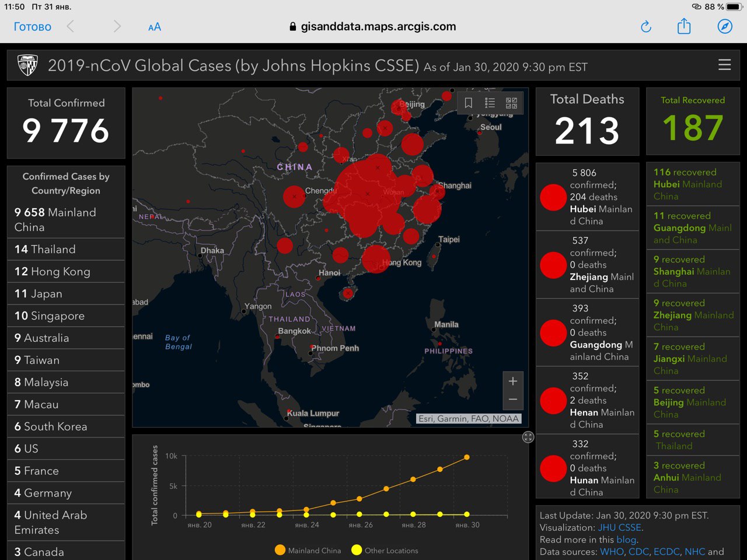Open the NHC data source link
The width and height of the screenshot is (747, 560).
pos(694,552)
